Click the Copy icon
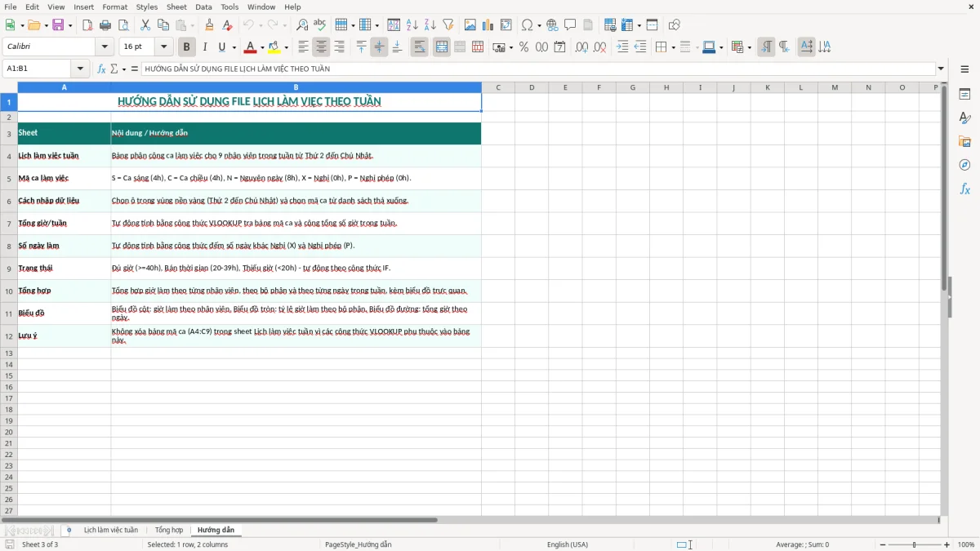This screenshot has height=551, width=980. (163, 25)
